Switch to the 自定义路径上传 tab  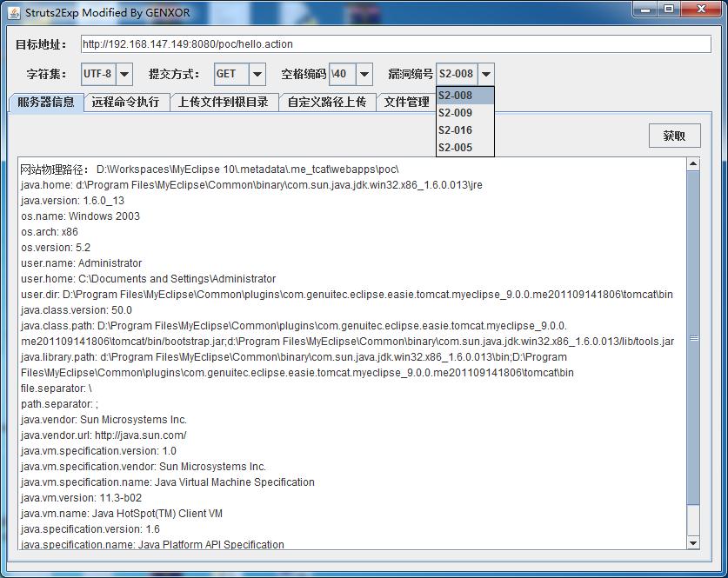[x=327, y=102]
